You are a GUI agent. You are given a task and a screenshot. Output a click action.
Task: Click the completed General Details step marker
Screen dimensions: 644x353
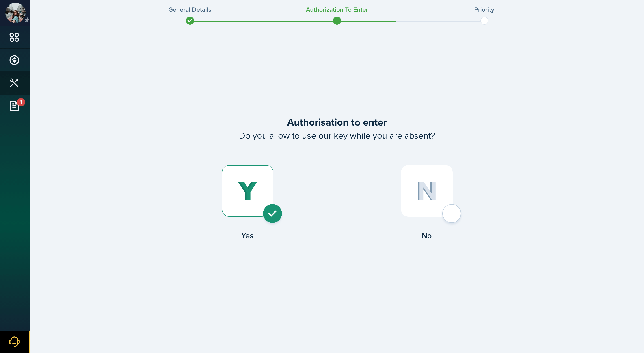(x=190, y=20)
